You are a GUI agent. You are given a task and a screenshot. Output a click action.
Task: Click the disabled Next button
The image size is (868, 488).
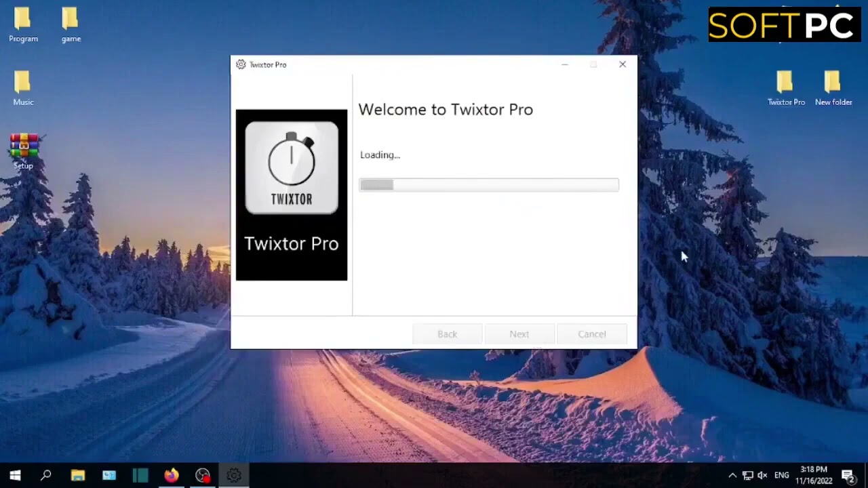click(x=519, y=334)
